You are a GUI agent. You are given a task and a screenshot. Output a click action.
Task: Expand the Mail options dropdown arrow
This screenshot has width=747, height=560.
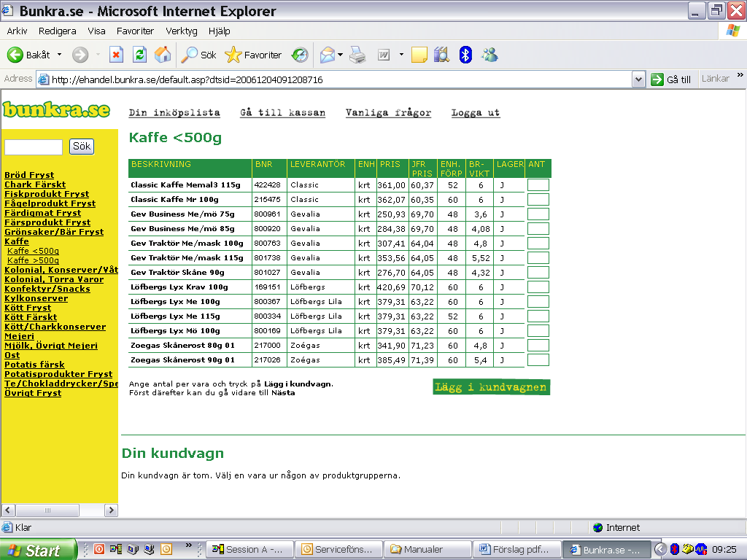[340, 55]
